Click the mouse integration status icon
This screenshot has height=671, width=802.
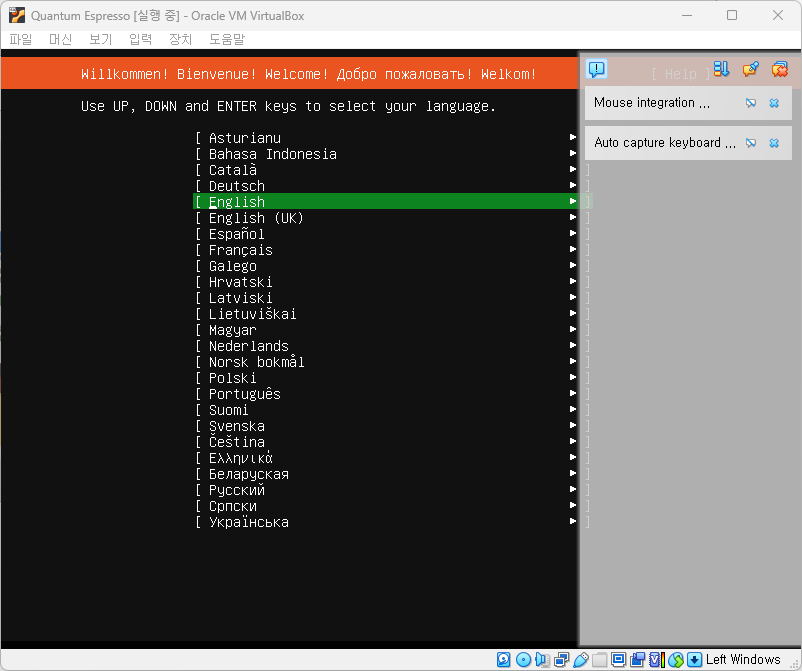click(x=675, y=660)
